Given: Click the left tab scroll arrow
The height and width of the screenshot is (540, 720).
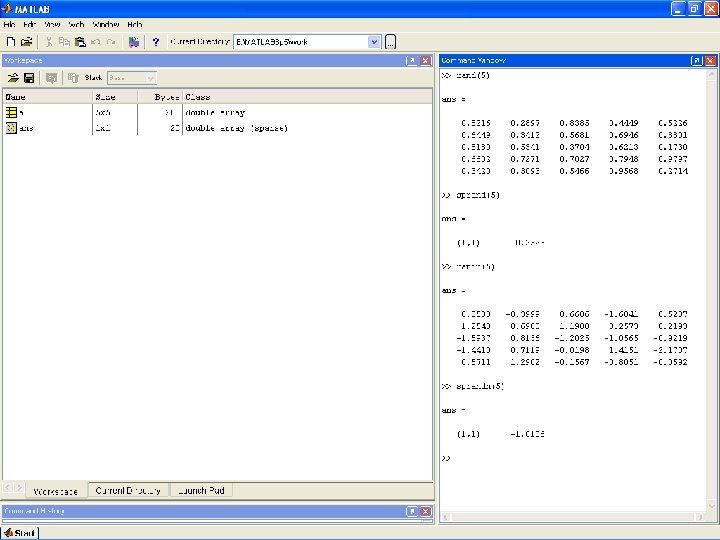Looking at the screenshot, I should (x=7, y=487).
